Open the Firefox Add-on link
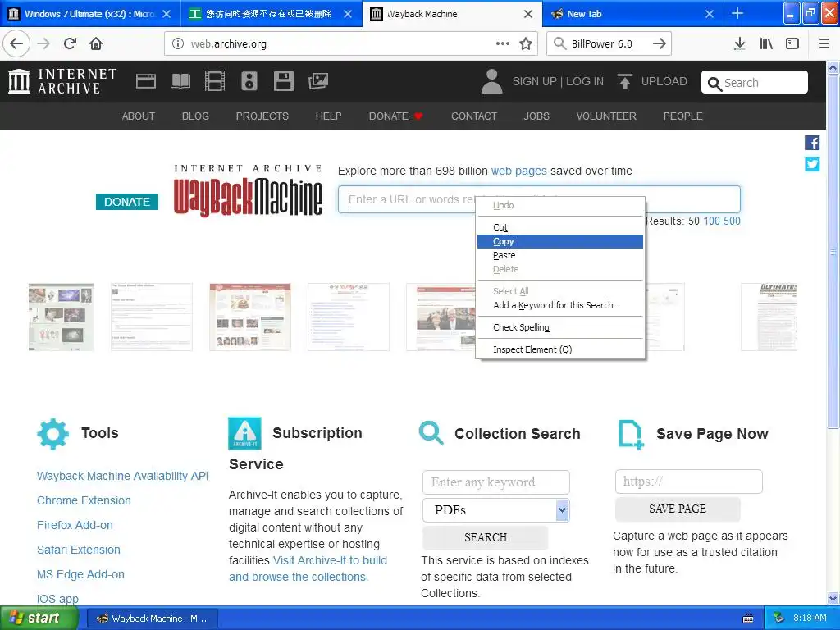Image resolution: width=840 pixels, height=630 pixels. (75, 525)
